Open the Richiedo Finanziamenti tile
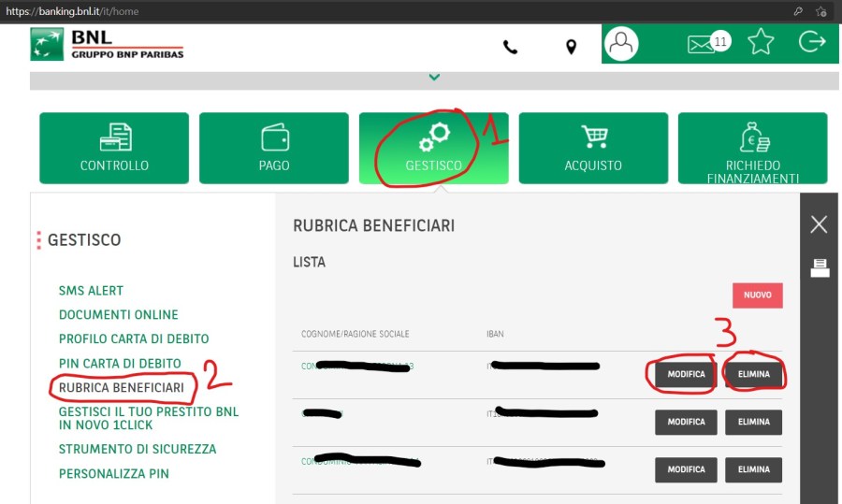This screenshot has height=504, width=842. (752, 148)
